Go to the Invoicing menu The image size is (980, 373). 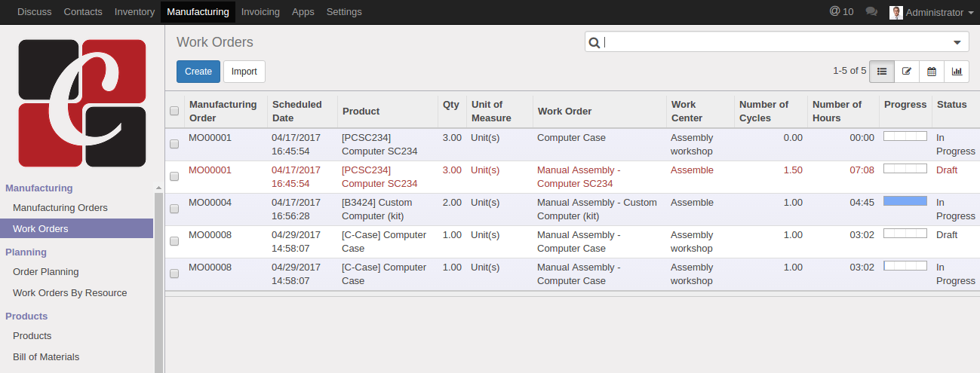260,12
